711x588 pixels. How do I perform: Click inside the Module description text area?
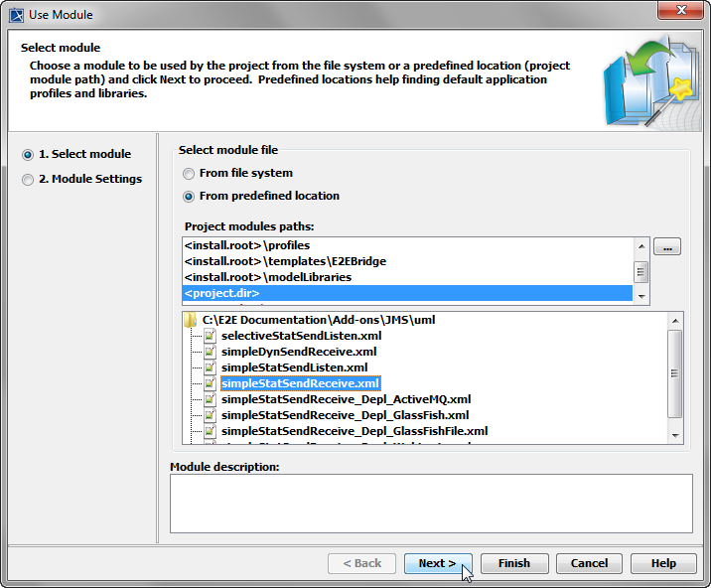tap(430, 503)
